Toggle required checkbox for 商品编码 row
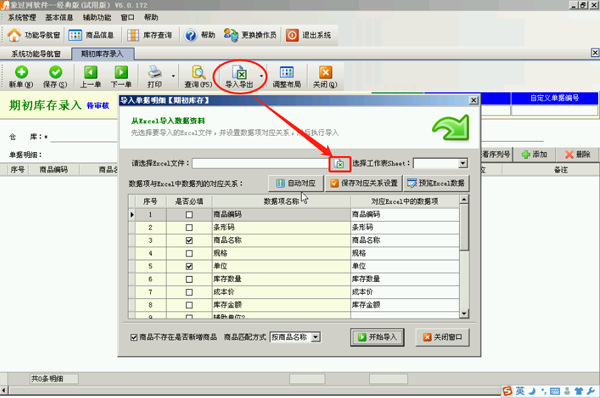Screen dimensions: 600x398 189,215
